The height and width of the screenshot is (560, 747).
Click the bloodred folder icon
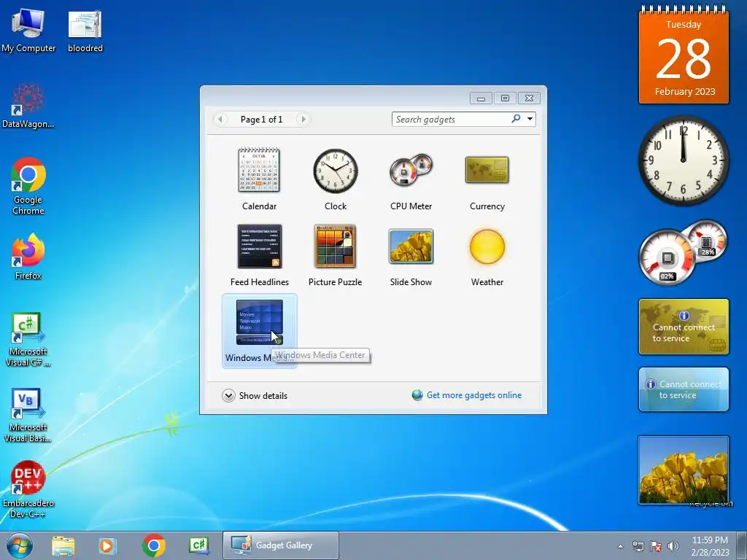pos(85,30)
